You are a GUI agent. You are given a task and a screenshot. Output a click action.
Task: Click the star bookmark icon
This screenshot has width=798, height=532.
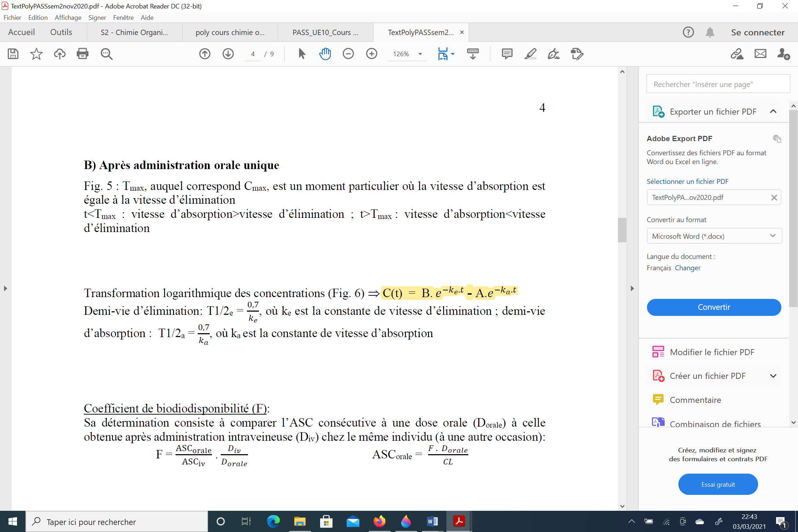pyautogui.click(x=36, y=54)
